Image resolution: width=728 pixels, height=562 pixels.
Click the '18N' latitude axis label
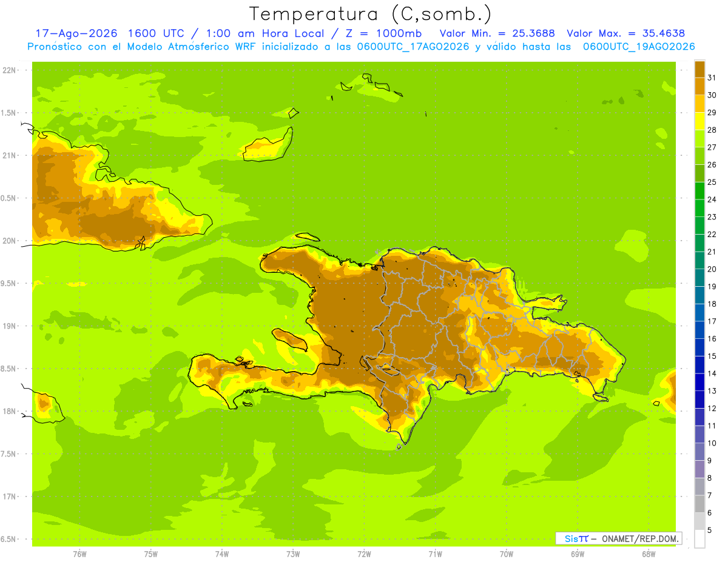pyautogui.click(x=9, y=411)
